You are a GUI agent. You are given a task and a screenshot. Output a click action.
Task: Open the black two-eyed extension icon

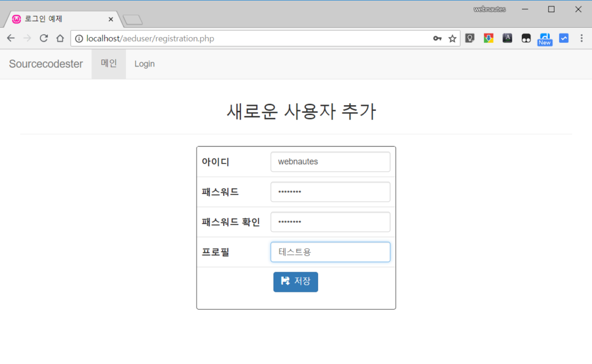click(x=526, y=38)
